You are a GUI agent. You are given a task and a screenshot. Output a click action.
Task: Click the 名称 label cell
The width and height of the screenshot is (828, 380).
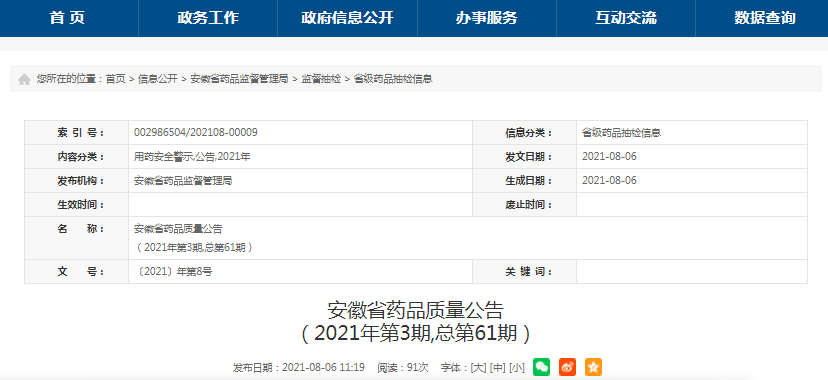[x=76, y=238]
